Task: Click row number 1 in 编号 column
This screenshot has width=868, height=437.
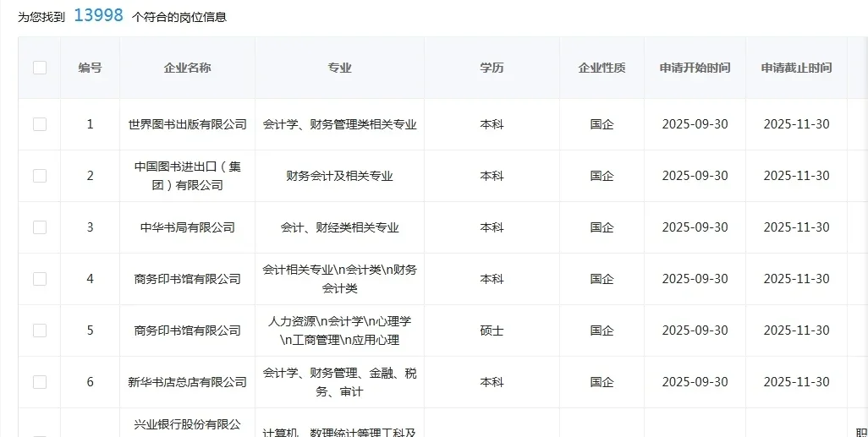Action: [91, 124]
